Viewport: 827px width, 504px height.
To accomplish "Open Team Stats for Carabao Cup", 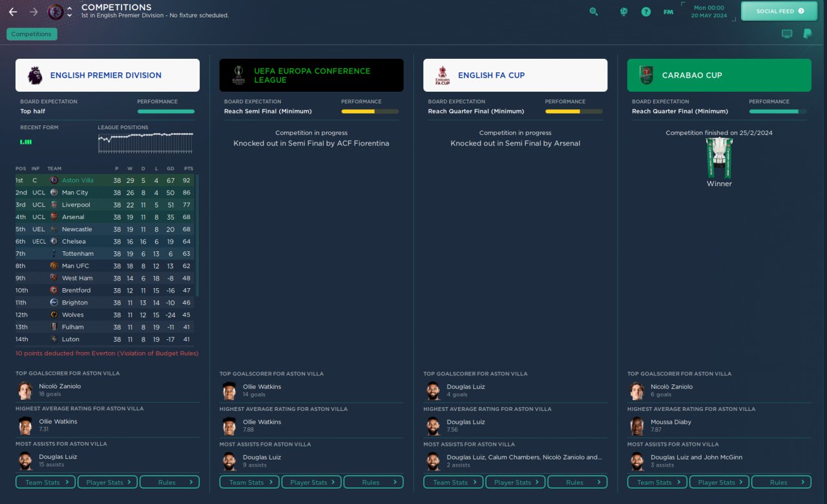I will click(658, 482).
